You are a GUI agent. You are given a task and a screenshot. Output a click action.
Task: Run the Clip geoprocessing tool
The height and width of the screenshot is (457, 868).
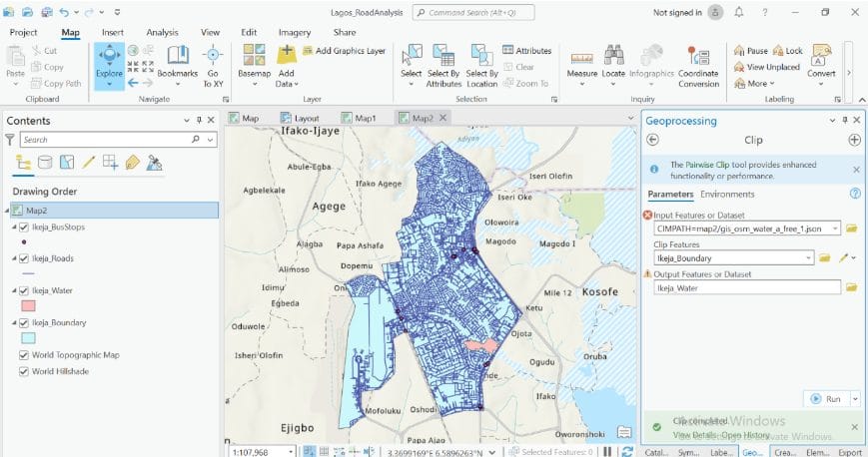coord(825,398)
